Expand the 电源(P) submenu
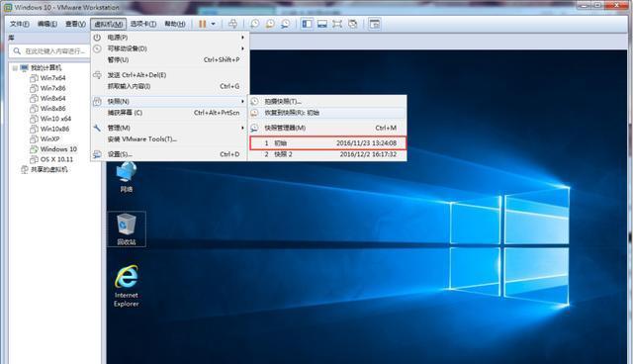Viewport: 633px width, 364px height. tap(169, 38)
